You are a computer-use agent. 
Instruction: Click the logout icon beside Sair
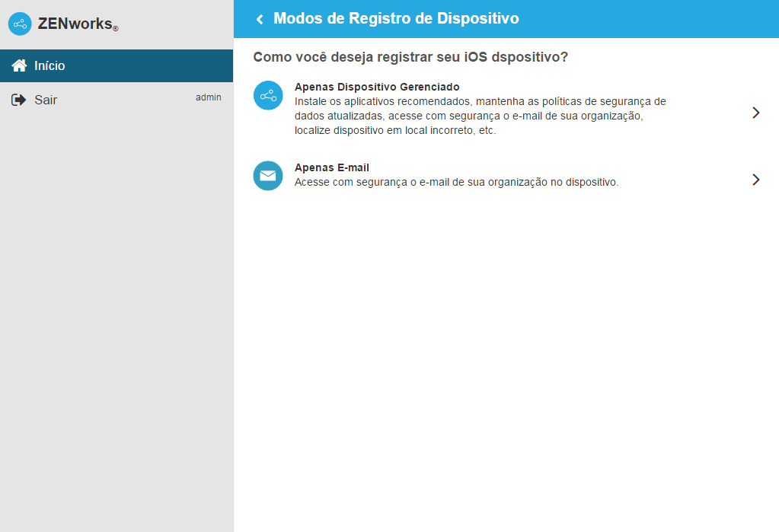pos(18,100)
